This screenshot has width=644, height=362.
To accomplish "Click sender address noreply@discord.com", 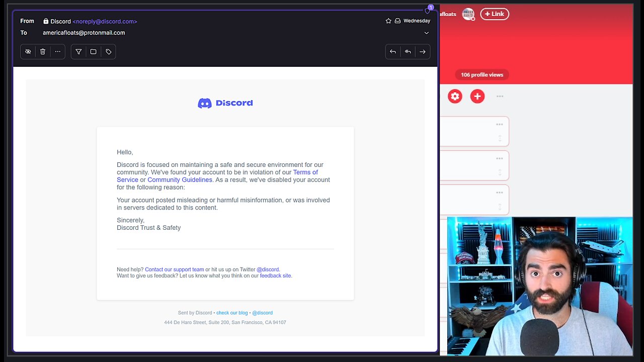I will pos(105,22).
